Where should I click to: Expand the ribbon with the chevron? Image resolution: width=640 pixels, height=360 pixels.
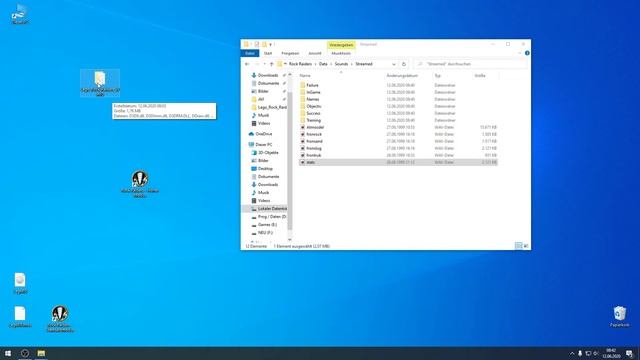tap(520, 53)
